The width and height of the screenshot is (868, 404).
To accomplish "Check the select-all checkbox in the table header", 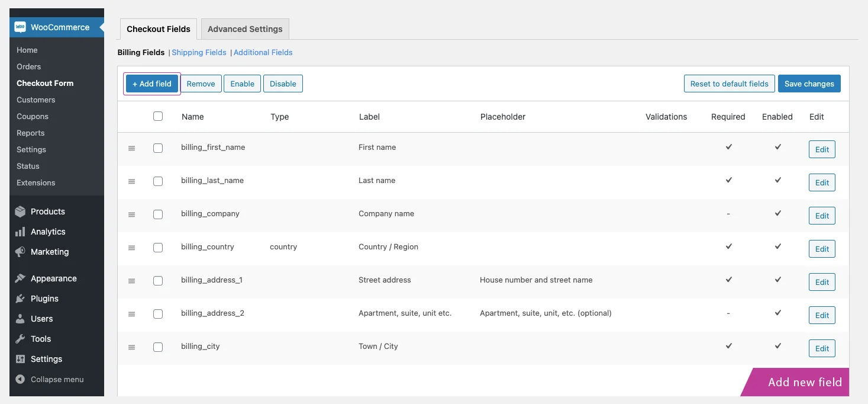I will tap(158, 116).
